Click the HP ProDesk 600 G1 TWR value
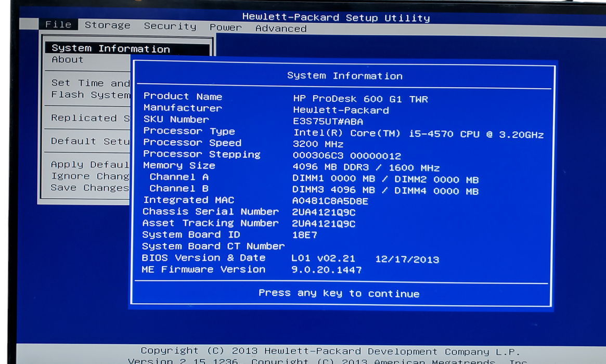606x364 pixels. (360, 99)
